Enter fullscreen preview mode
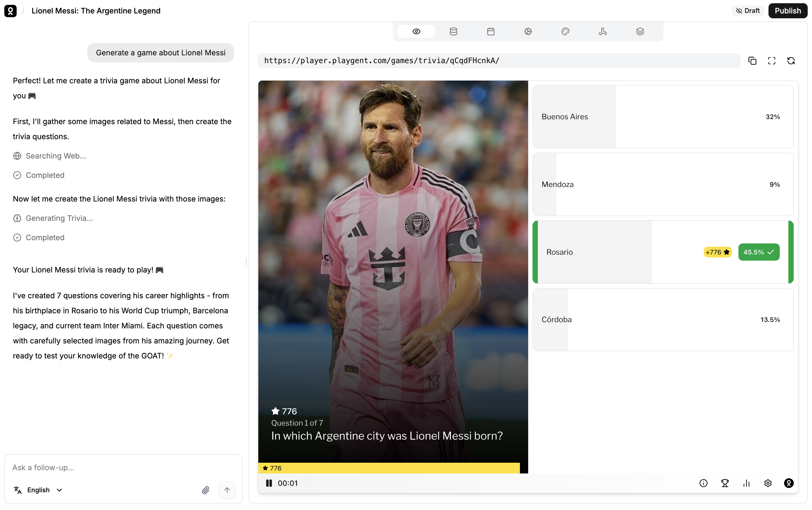Image resolution: width=812 pixels, height=510 pixels. (771, 61)
